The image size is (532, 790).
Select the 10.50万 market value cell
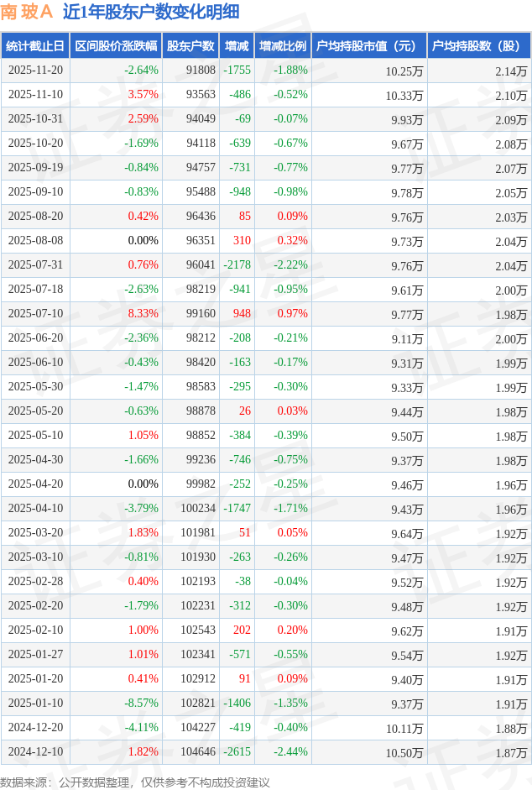[406, 752]
